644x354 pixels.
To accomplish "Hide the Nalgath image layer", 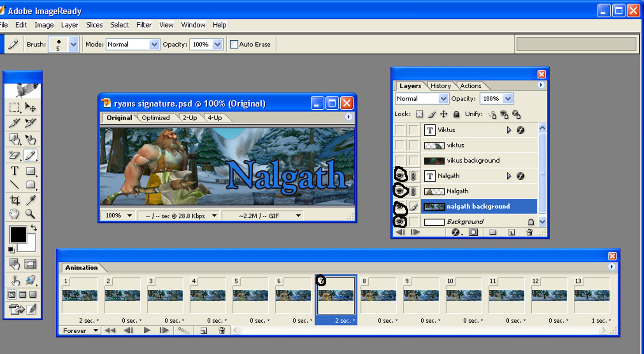I will pos(400,191).
